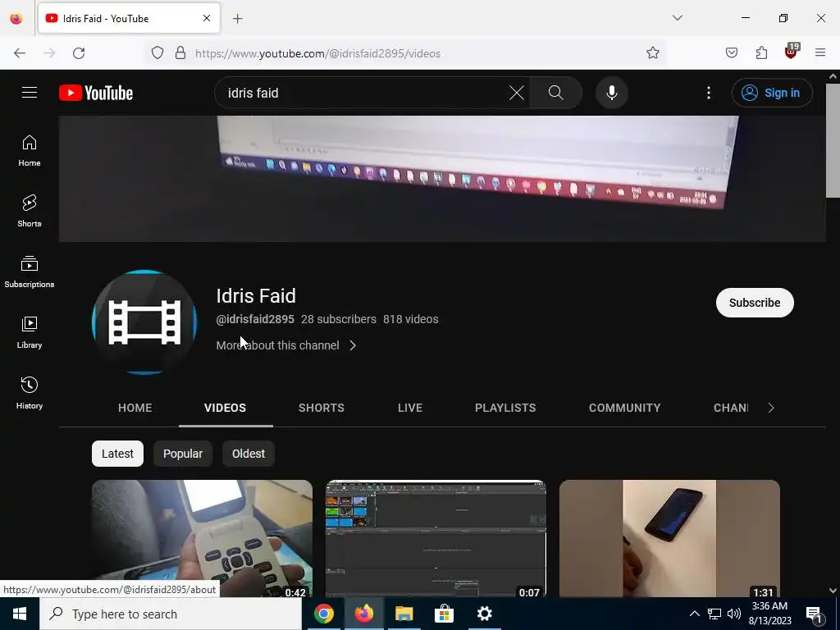This screenshot has width=840, height=630.
Task: Switch to the SHORTS channel tab
Action: click(322, 408)
